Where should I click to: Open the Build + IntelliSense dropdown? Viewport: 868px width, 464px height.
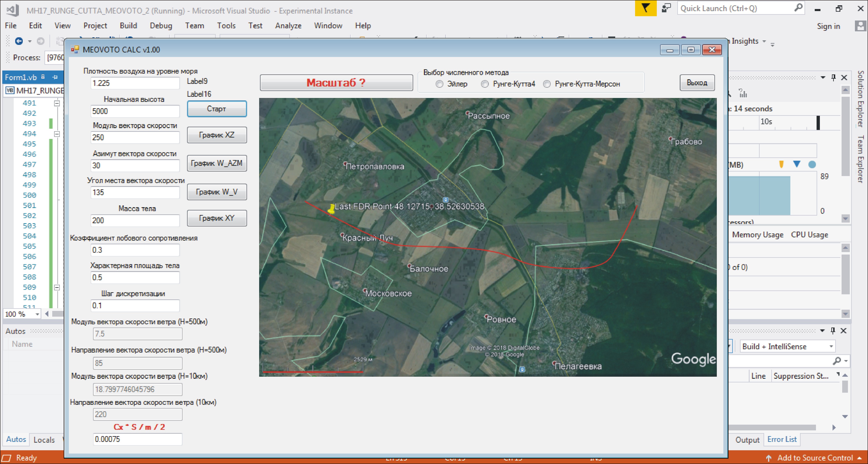tap(831, 347)
